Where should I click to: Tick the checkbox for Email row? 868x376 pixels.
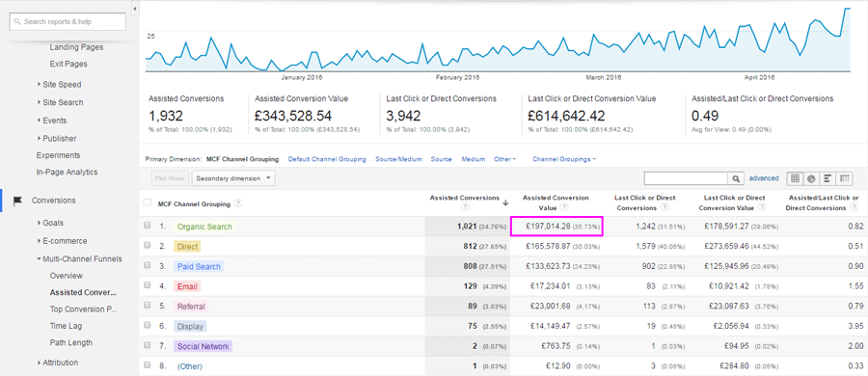tap(148, 285)
